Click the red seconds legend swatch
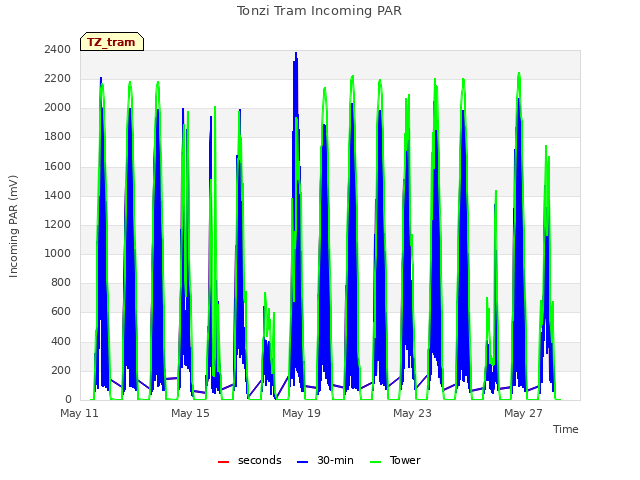The height and width of the screenshot is (480, 640). pyautogui.click(x=224, y=462)
